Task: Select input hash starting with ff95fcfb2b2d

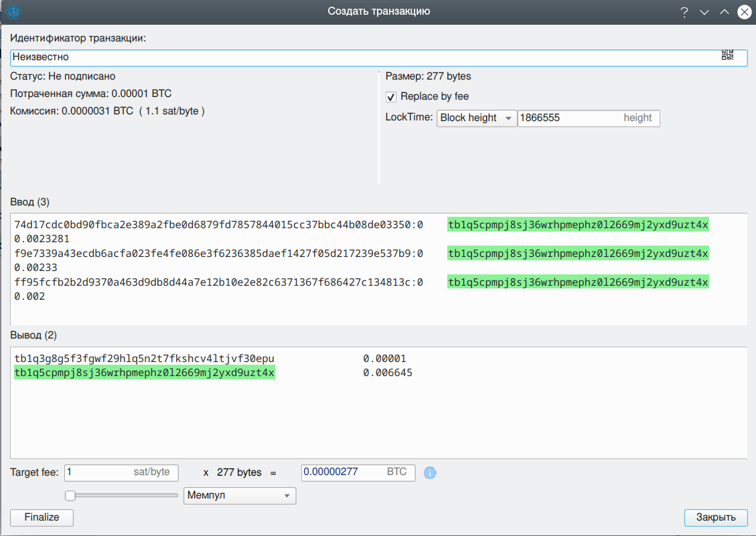Action: [219, 282]
